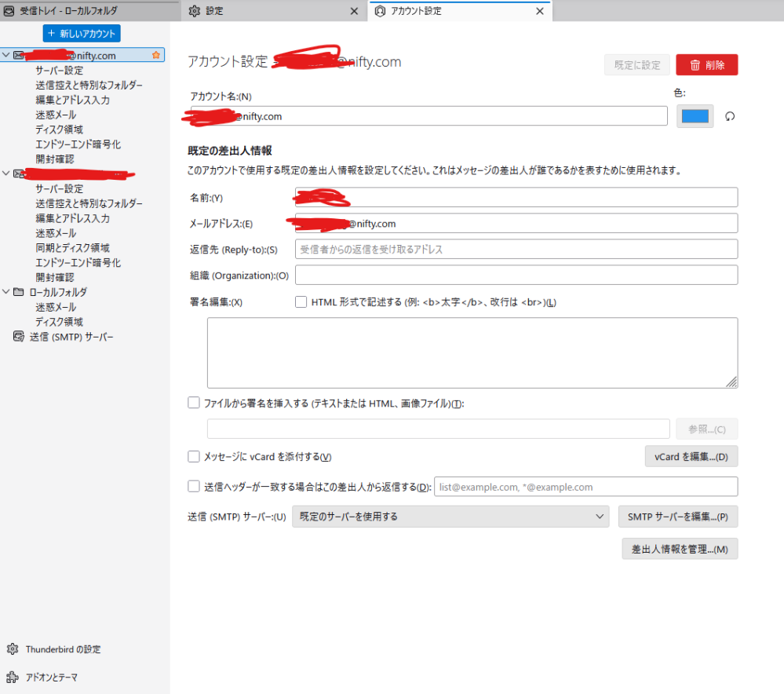Click the 返信先 (Reply-to) input field
Viewport: 784px width, 694px height.
click(516, 249)
